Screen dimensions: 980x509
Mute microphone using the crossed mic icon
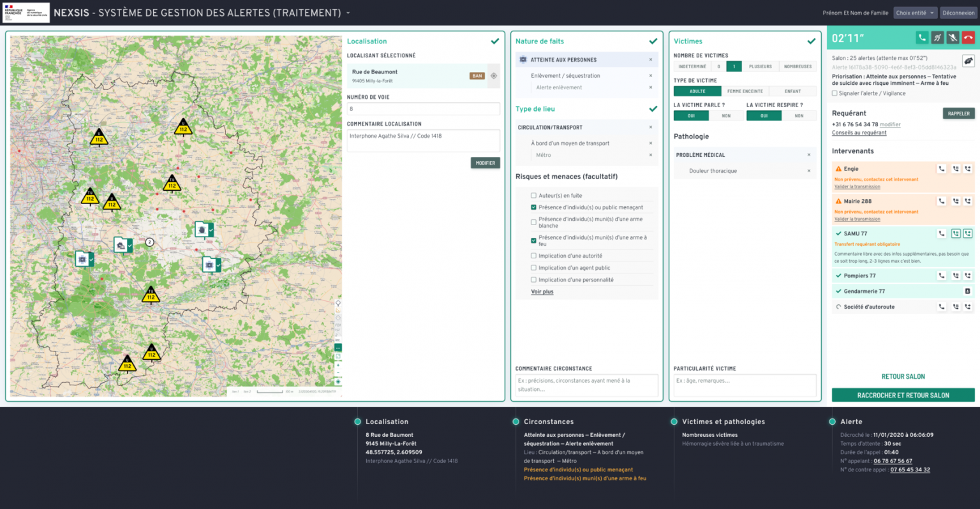coord(953,38)
